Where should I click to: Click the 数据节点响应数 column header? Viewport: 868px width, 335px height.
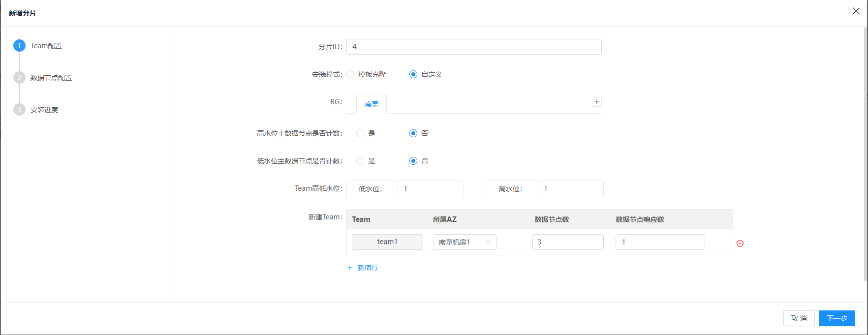coord(640,219)
